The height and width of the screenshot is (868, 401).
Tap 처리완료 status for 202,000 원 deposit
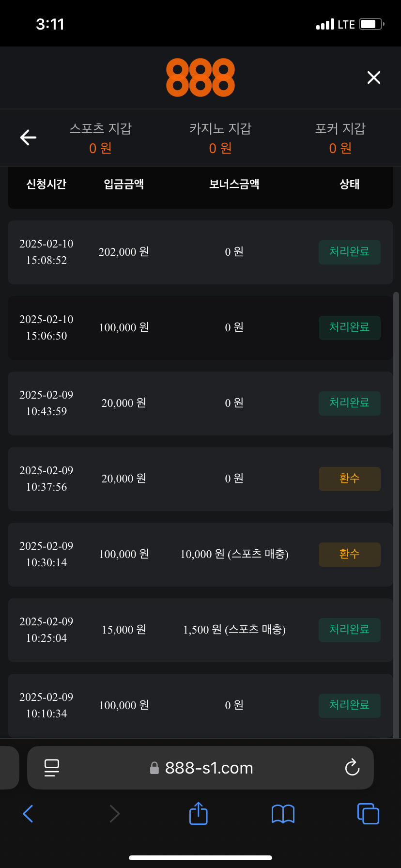click(349, 252)
